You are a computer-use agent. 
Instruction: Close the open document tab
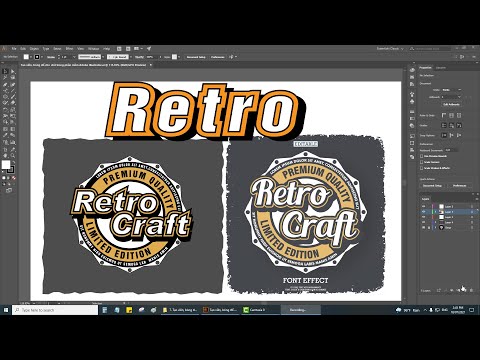[151, 65]
